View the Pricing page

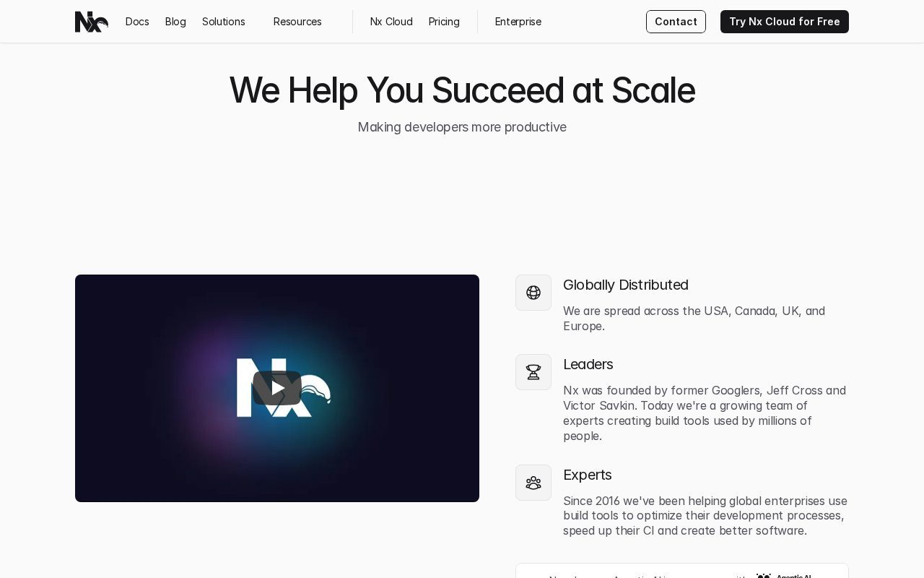[444, 22]
